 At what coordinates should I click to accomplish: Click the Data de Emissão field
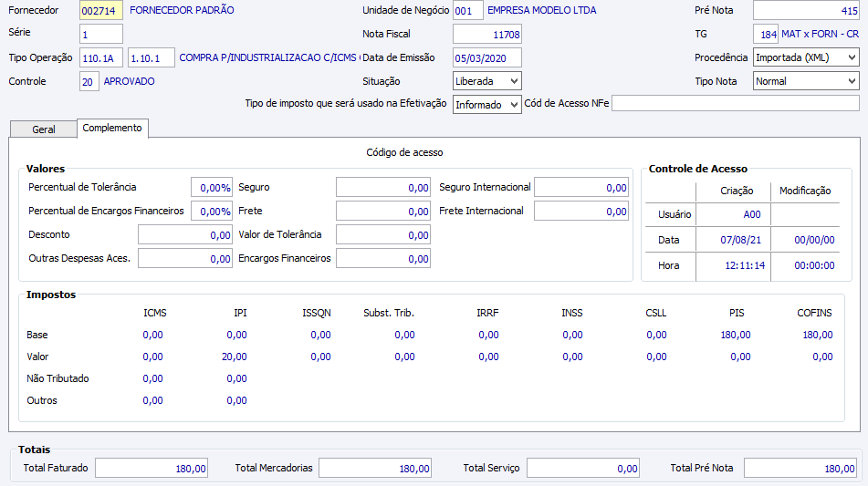coord(487,57)
